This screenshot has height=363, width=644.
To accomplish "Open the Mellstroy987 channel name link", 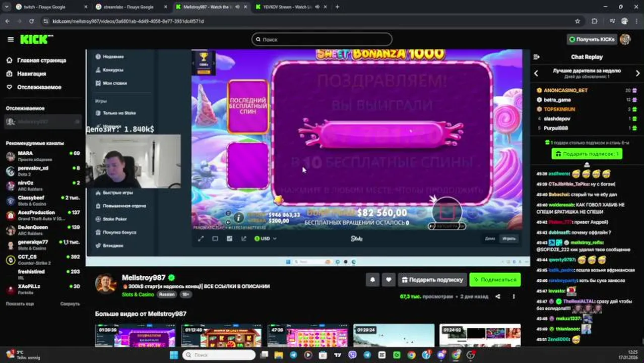I will pos(144,278).
